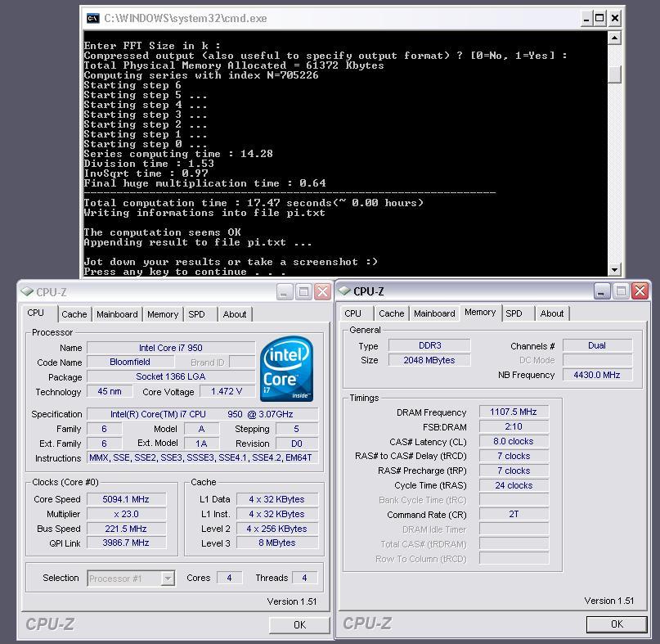Switch to About tab in right CPU-Z

pos(552,313)
